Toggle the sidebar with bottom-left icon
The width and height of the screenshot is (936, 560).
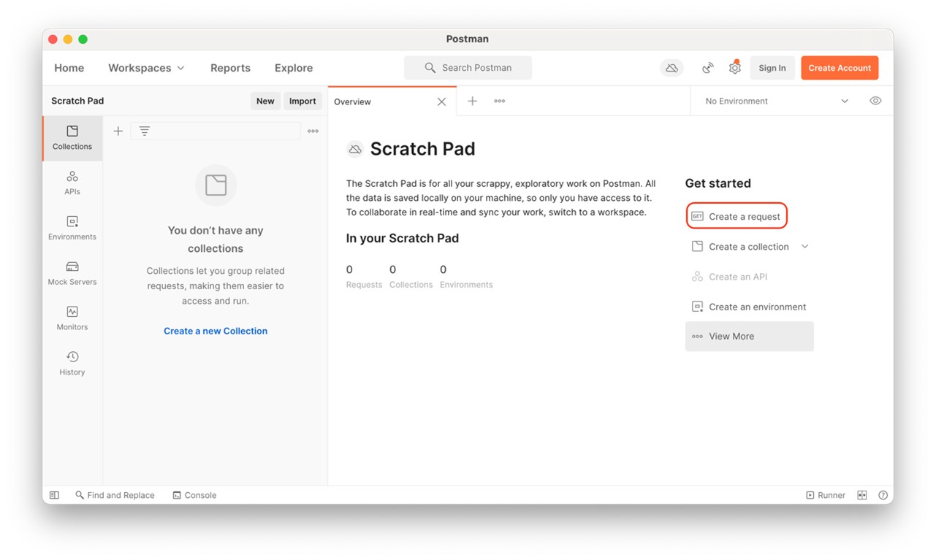(54, 495)
